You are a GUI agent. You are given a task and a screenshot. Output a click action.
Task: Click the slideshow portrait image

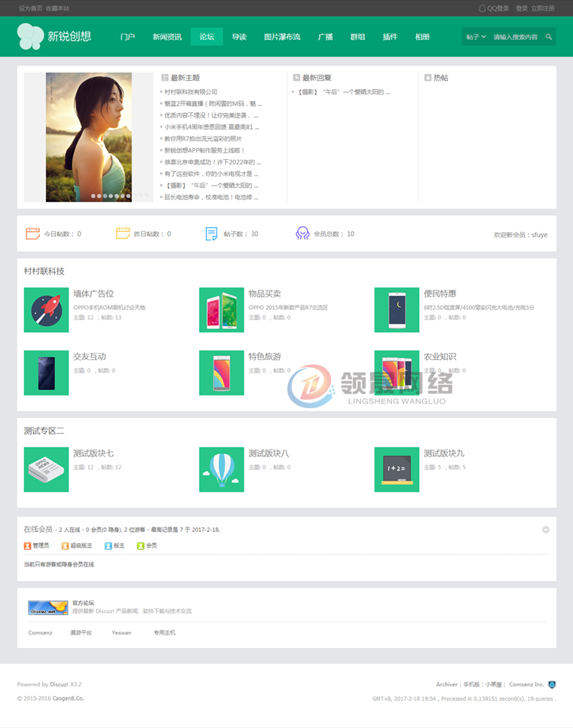[x=89, y=137]
